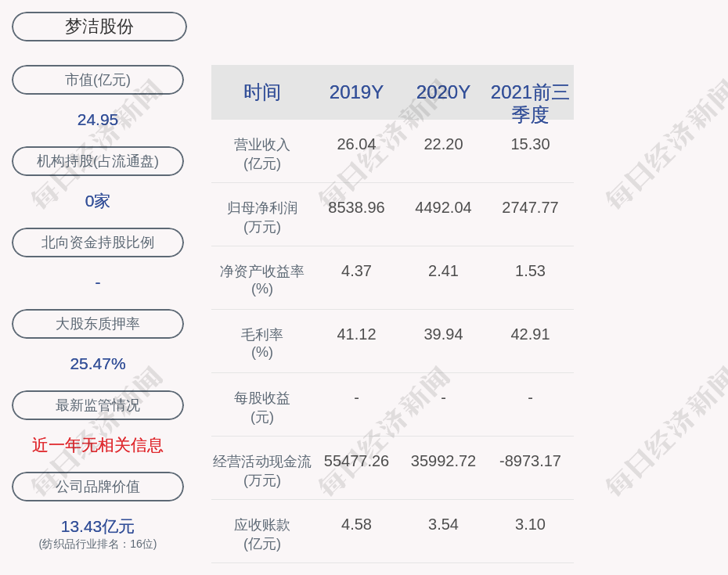Select the 2020Y column header
The width and height of the screenshot is (728, 575).
tap(443, 92)
